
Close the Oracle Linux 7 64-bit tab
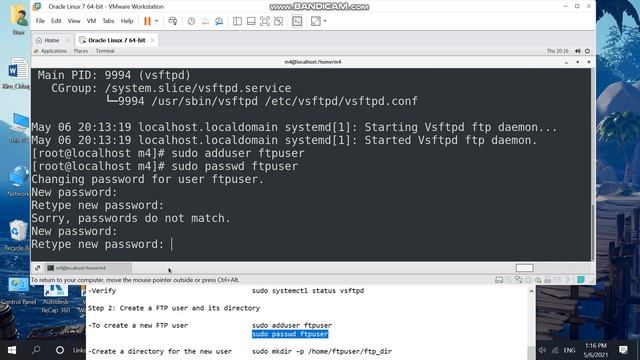click(x=152, y=40)
